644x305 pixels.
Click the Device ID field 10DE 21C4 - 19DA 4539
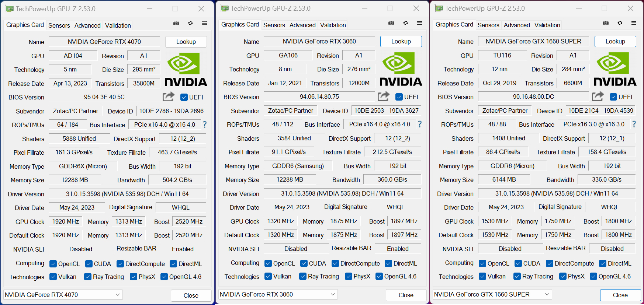[601, 111]
